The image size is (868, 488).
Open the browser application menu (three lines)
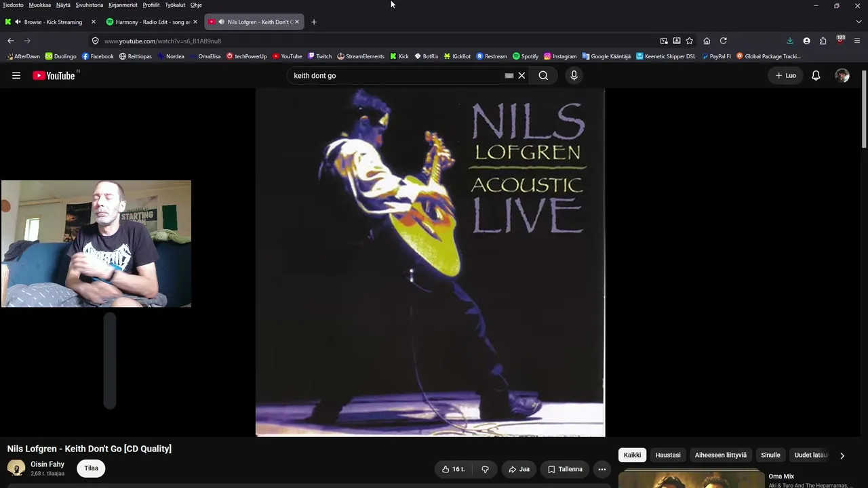pyautogui.click(x=857, y=41)
